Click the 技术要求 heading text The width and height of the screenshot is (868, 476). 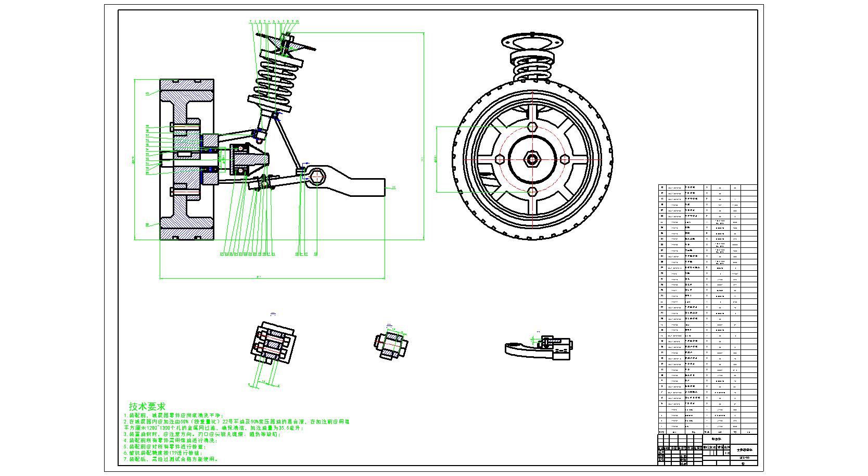(147, 406)
